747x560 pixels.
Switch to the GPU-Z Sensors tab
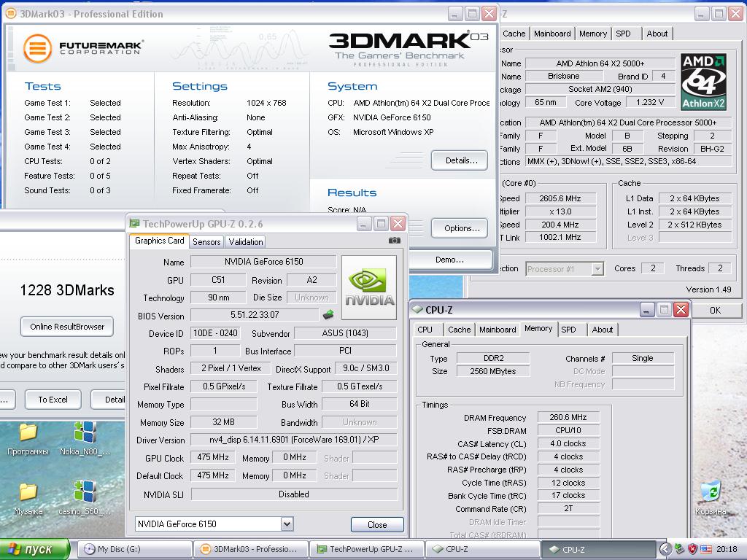coord(206,242)
